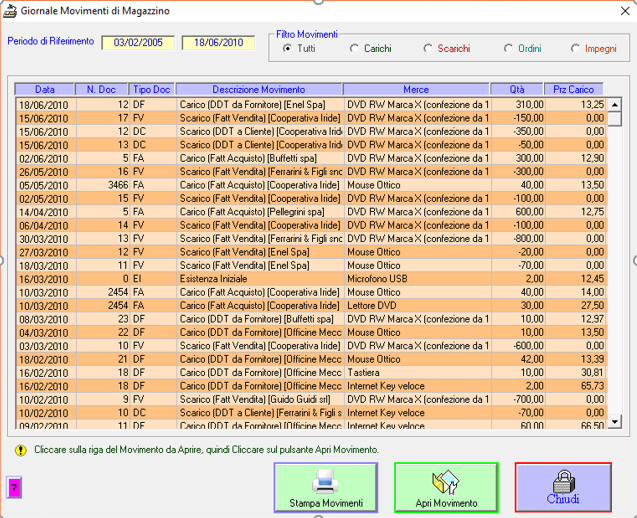The height and width of the screenshot is (518, 637).
Task: Open help via the magenta question mark
Action: tap(14, 488)
